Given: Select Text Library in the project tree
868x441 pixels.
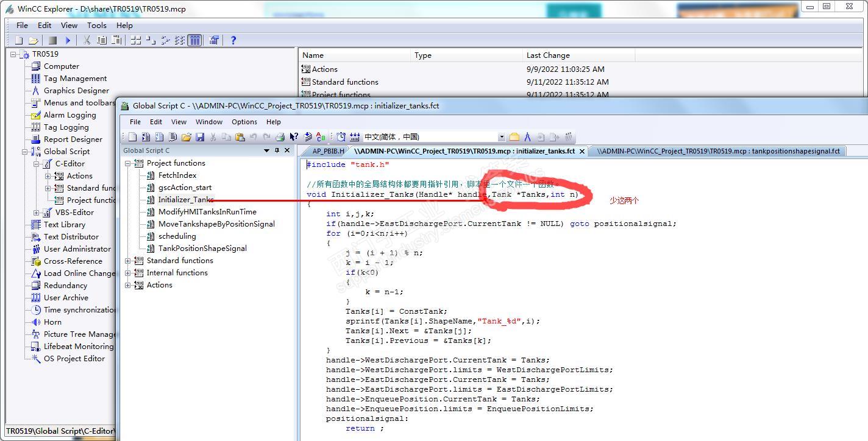Looking at the screenshot, I should [x=64, y=225].
